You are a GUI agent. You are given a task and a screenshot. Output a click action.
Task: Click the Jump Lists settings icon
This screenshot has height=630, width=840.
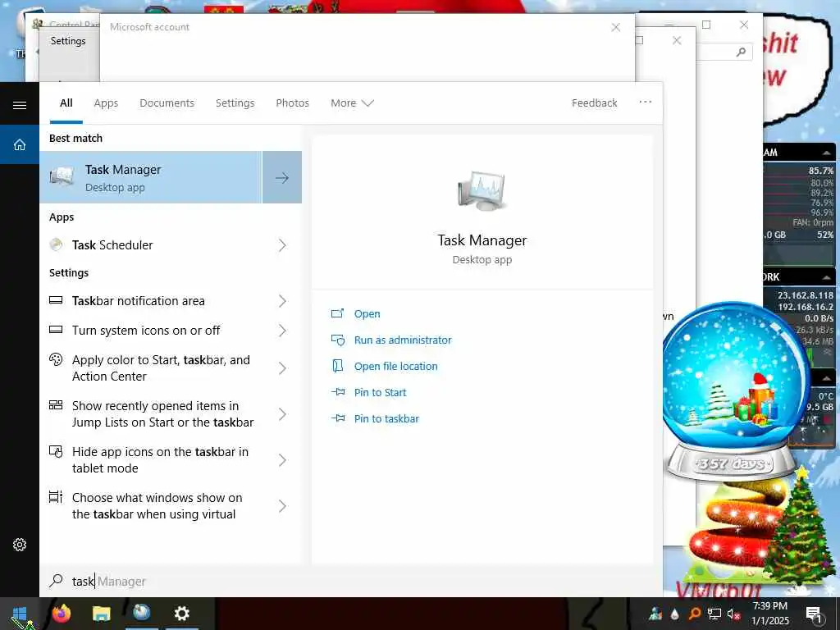[56, 405]
